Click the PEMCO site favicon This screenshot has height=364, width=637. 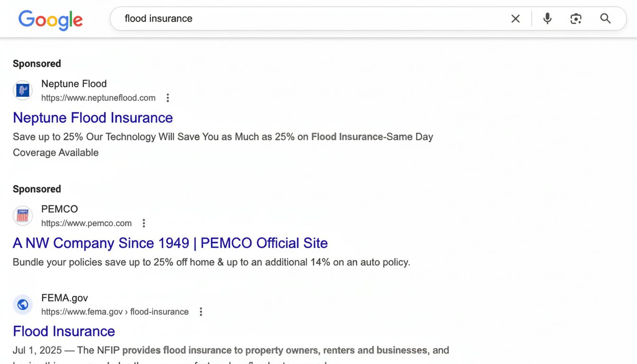22,216
